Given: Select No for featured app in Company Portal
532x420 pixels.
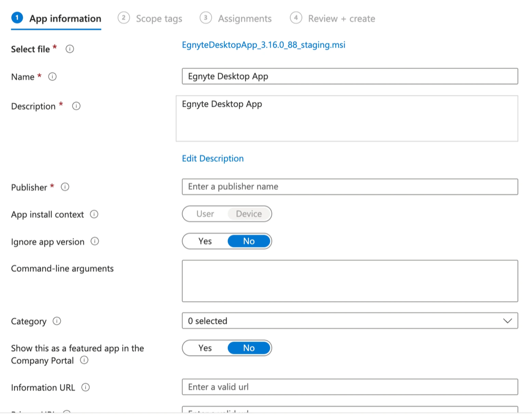Looking at the screenshot, I should tap(249, 348).
